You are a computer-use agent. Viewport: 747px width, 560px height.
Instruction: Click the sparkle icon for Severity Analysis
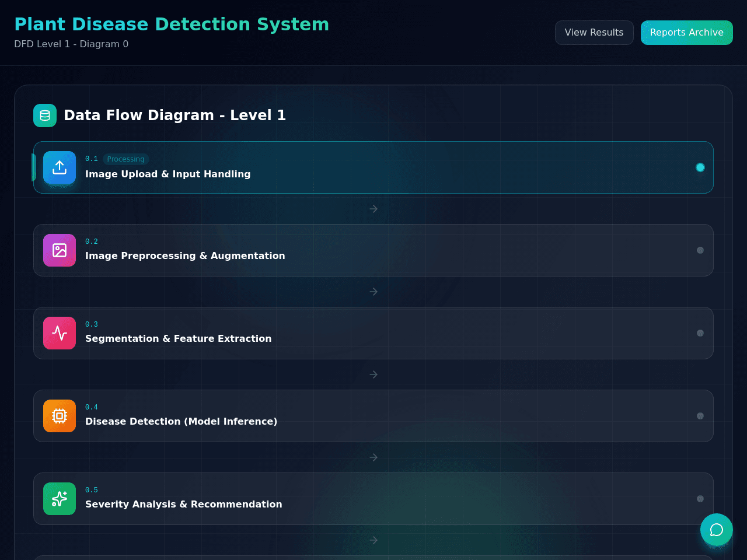pos(60,499)
